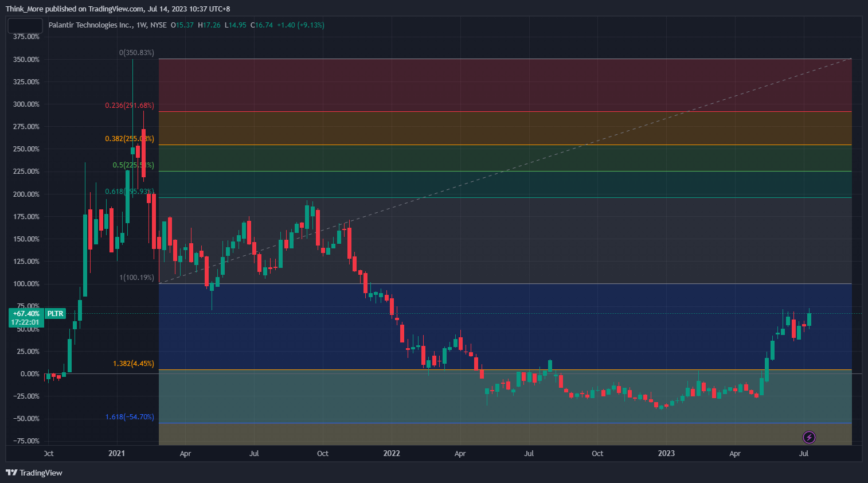Click the +1.40 (+9.13%) change value
Image resolution: width=868 pixels, height=483 pixels.
[x=300, y=25]
